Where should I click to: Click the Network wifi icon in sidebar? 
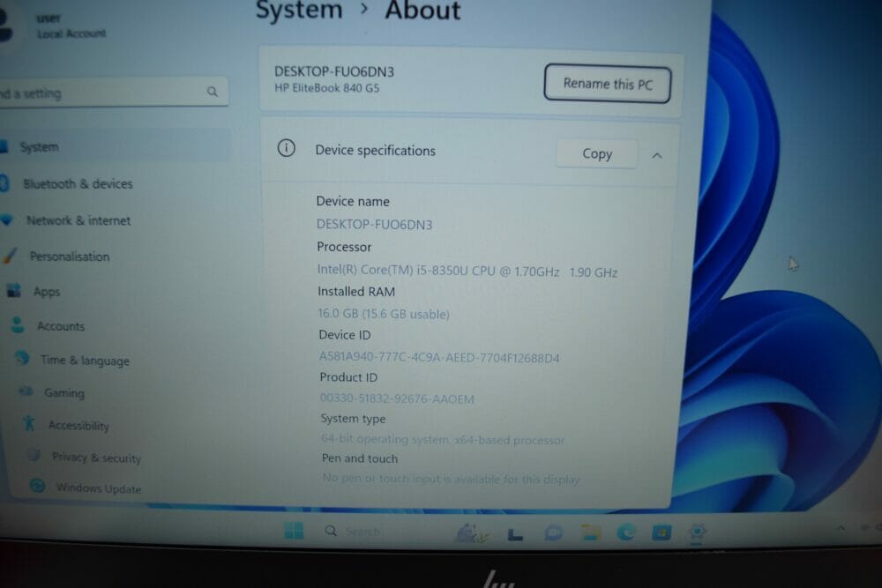click(x=7, y=220)
